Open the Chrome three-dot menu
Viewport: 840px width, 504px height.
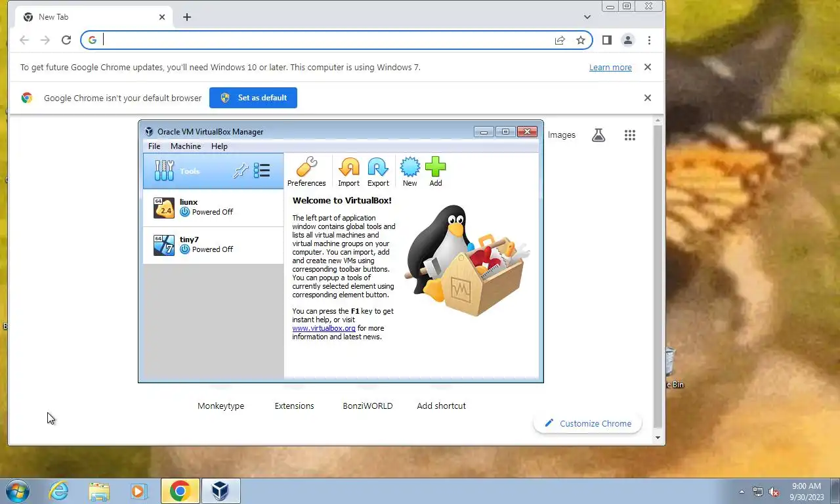[x=649, y=40]
